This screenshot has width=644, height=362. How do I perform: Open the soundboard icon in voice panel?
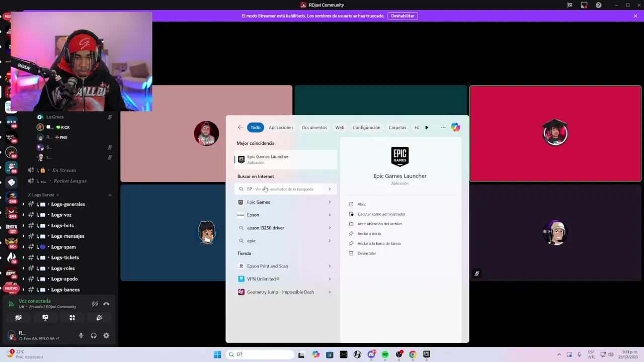[99, 318]
